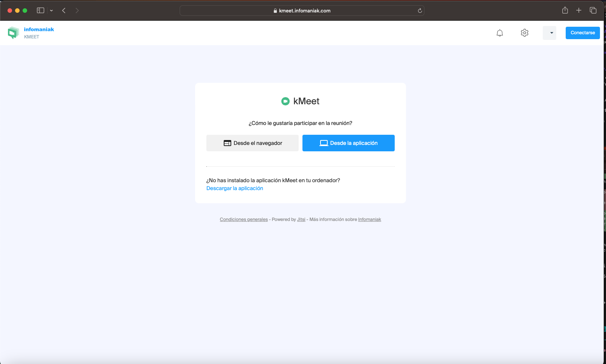Join via Desde el navegador button
Image resolution: width=606 pixels, height=364 pixels.
252,143
